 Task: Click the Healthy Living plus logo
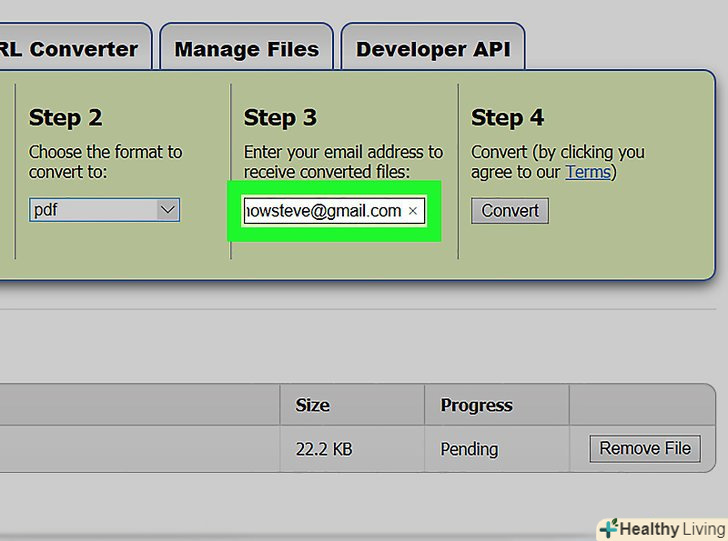point(608,528)
